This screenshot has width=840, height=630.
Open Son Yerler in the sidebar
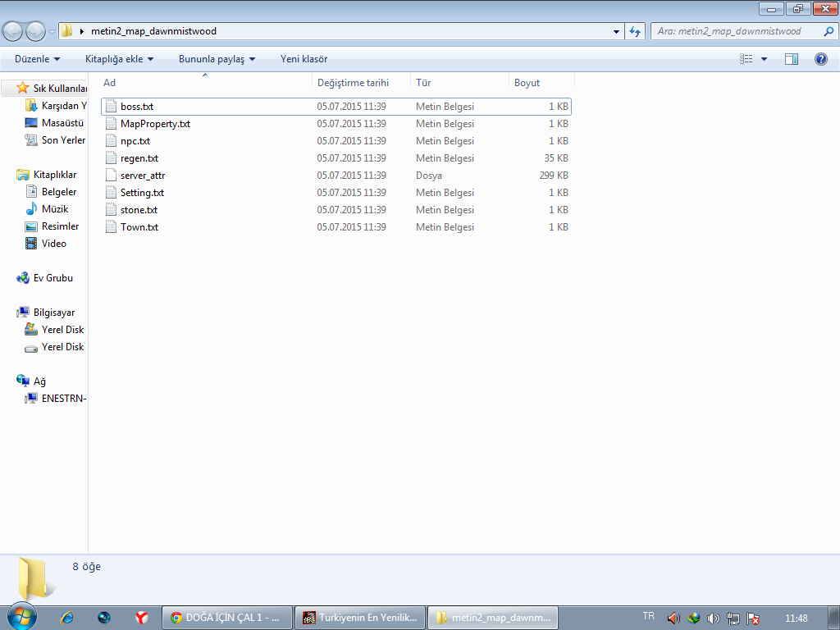55,139
